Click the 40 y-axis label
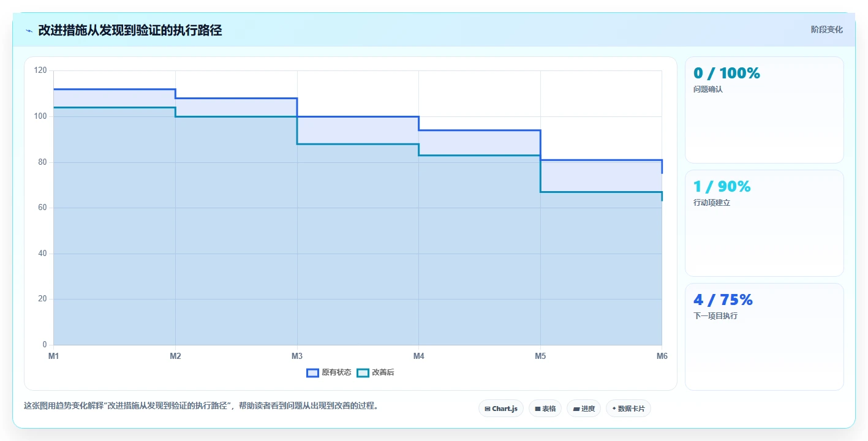The height and width of the screenshot is (441, 868). [42, 254]
